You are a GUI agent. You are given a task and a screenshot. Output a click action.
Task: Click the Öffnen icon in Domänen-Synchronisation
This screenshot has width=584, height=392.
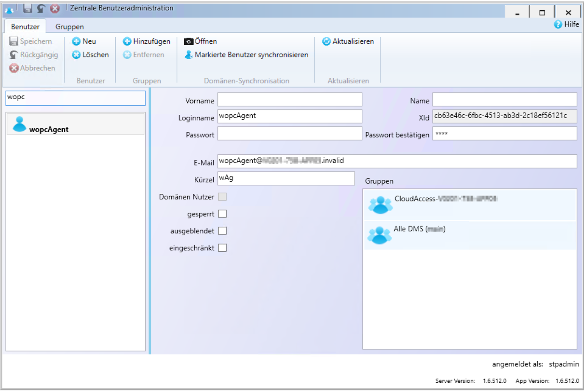188,41
